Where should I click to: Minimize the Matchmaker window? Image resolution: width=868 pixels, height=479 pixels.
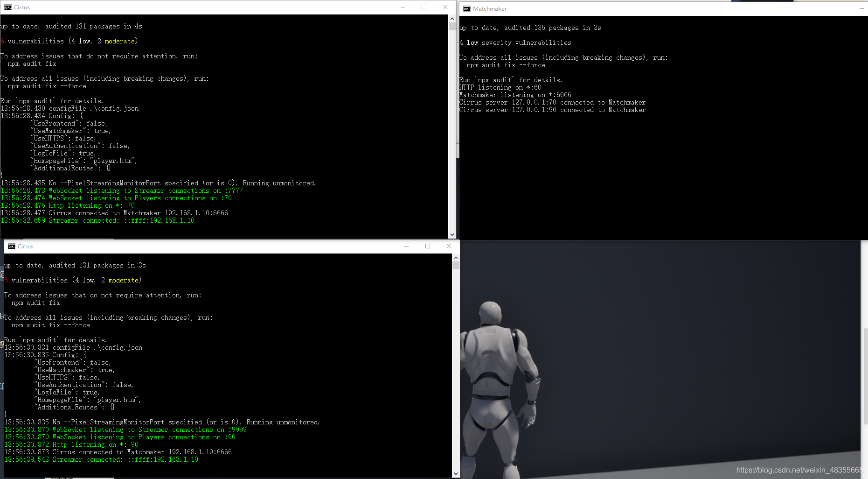861,8
